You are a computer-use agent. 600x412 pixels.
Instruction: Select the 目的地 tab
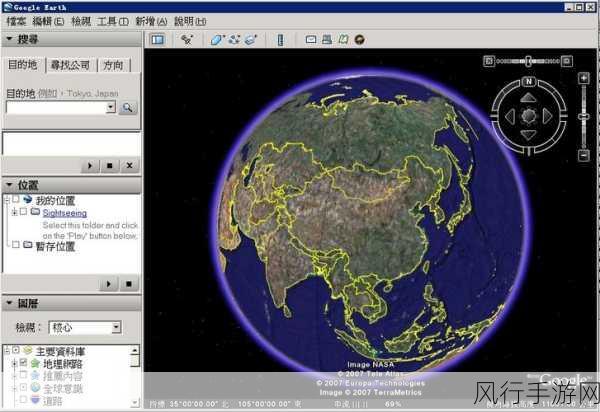tap(23, 64)
